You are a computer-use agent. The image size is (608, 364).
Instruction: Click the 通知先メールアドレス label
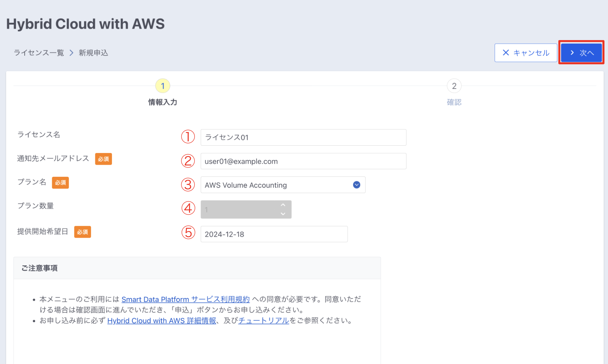tap(53, 159)
